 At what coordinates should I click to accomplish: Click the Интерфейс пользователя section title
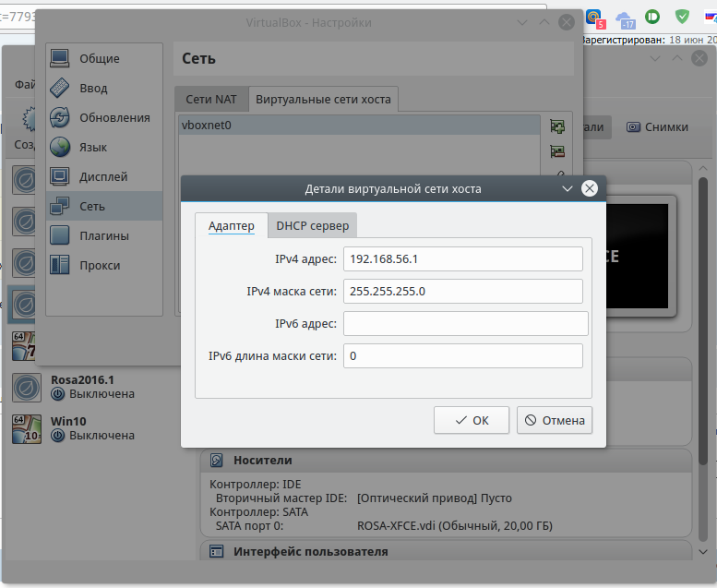(x=310, y=552)
